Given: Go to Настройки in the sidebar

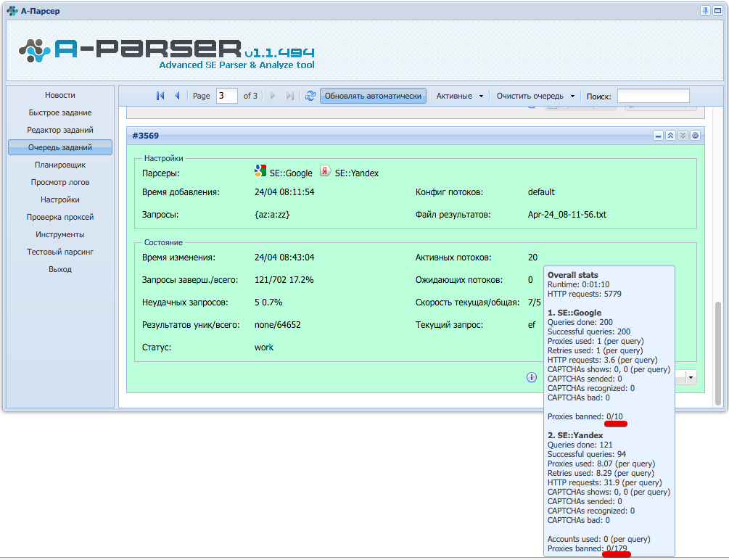Looking at the screenshot, I should pos(60,199).
